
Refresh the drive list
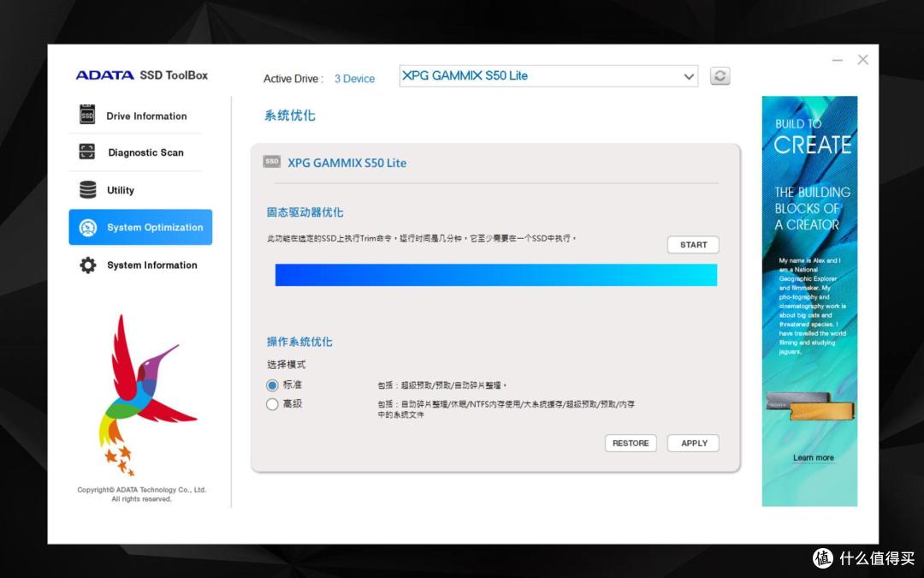[720, 76]
